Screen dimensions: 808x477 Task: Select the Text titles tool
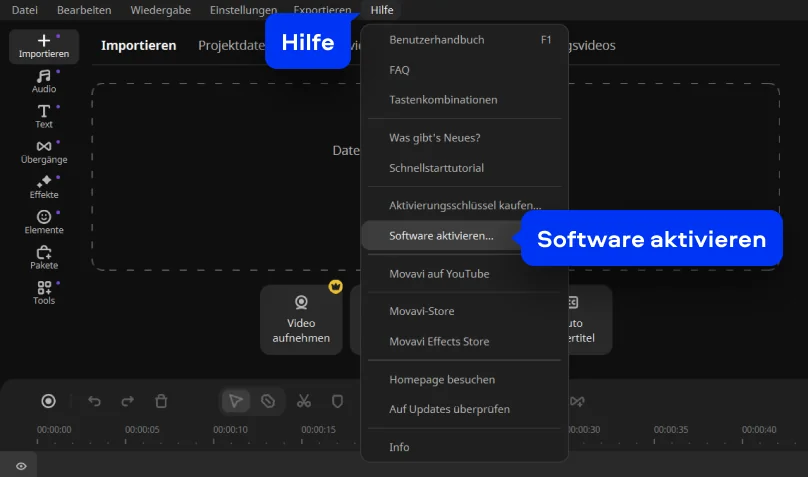(44, 116)
